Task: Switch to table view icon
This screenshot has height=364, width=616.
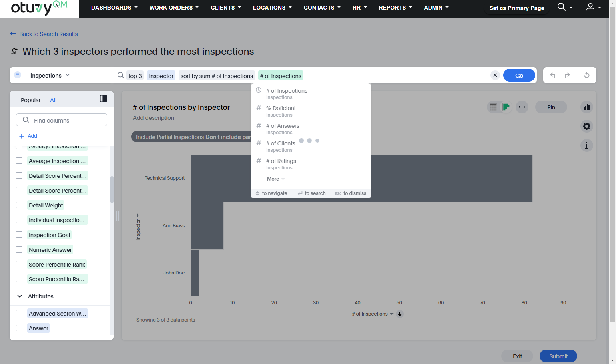Action: click(493, 107)
